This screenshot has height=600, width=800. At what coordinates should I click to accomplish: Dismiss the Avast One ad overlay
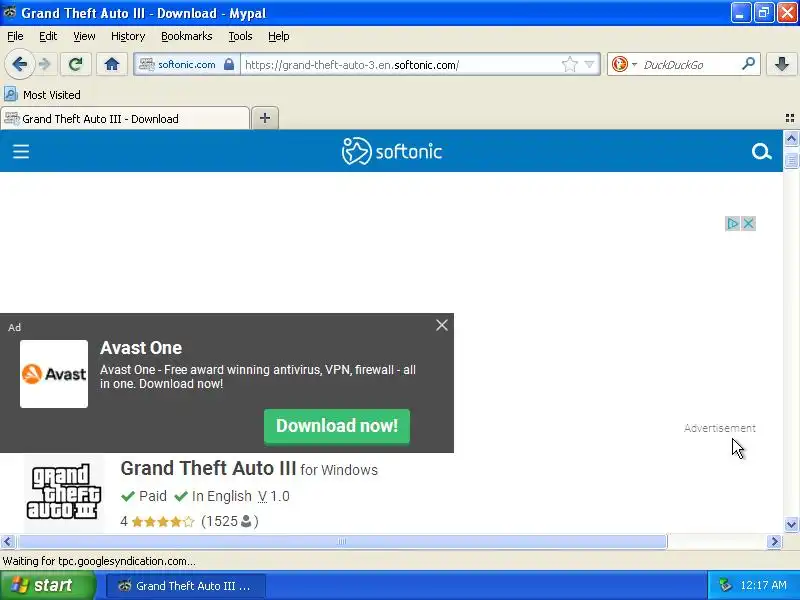442,325
